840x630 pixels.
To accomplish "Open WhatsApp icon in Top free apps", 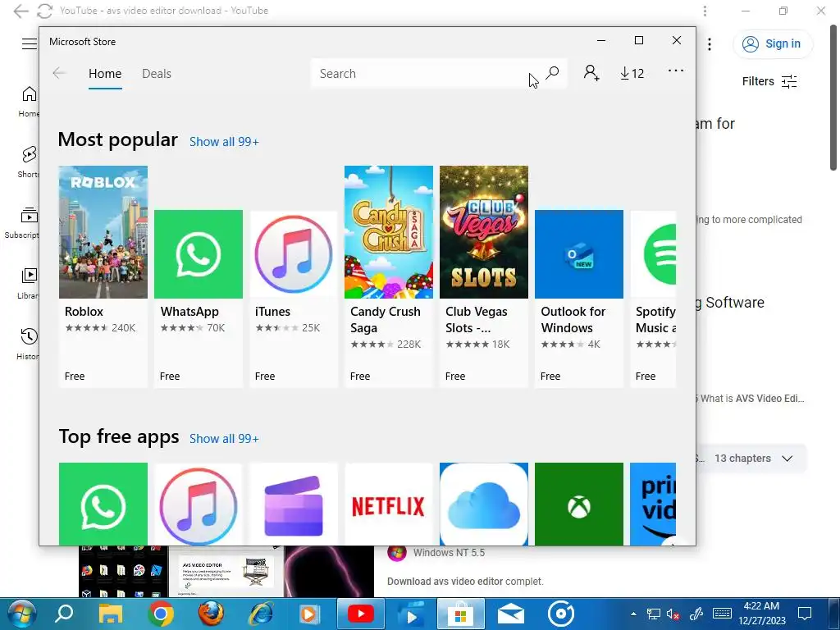I will (103, 504).
